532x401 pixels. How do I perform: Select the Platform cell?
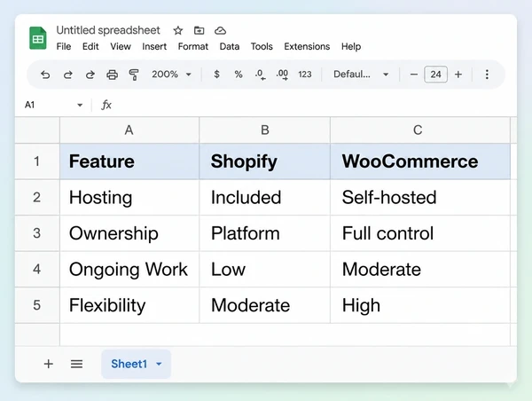(264, 233)
